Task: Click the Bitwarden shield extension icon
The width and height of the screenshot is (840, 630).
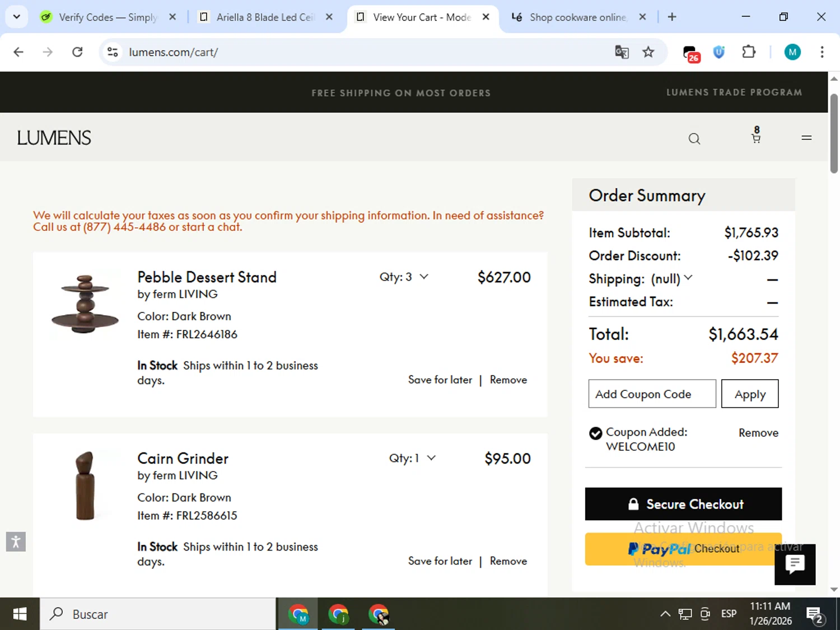Action: 719,52
